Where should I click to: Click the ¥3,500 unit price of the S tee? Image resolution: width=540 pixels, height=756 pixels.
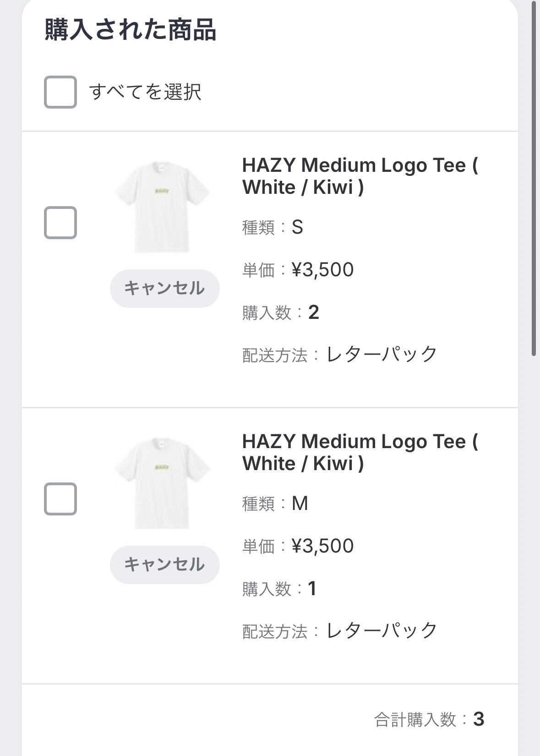tap(322, 270)
